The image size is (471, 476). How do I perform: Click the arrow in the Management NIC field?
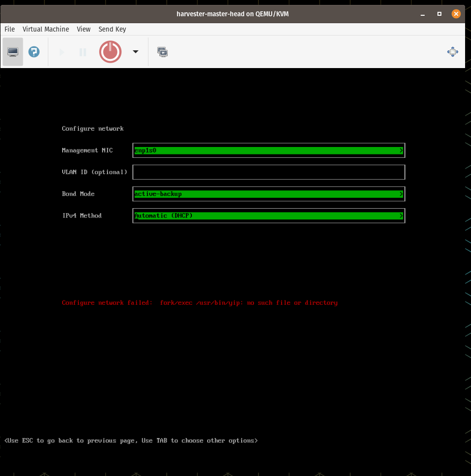coord(401,150)
